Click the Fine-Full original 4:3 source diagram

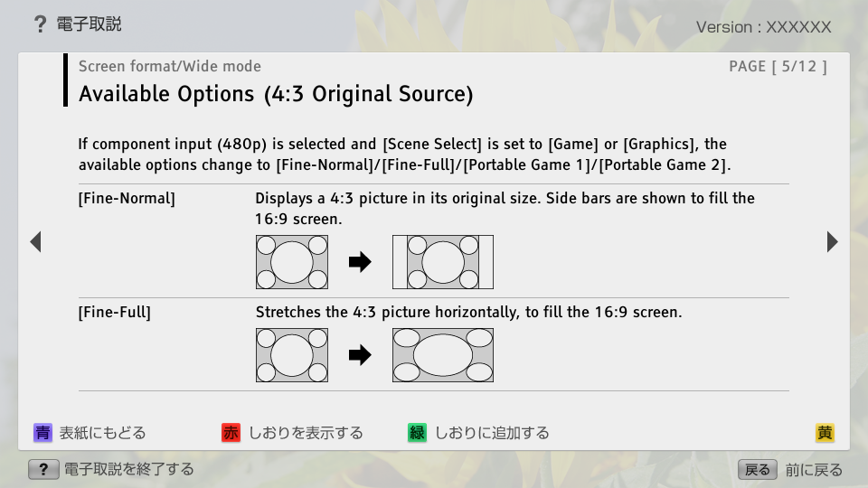tap(292, 355)
